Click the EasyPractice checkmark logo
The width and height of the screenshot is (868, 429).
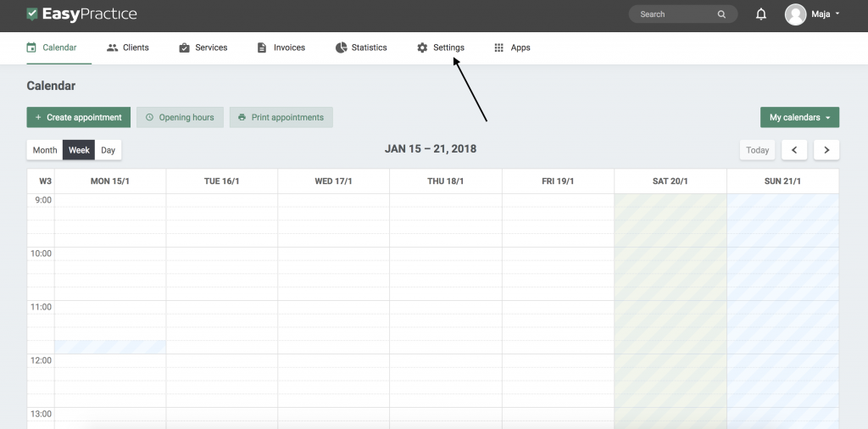click(32, 14)
